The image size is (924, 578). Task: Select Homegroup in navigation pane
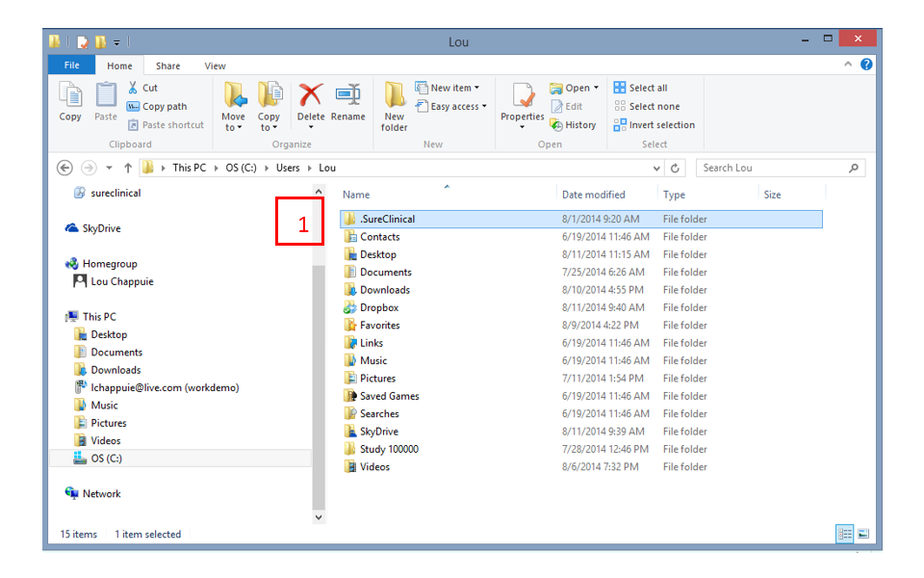click(x=110, y=264)
